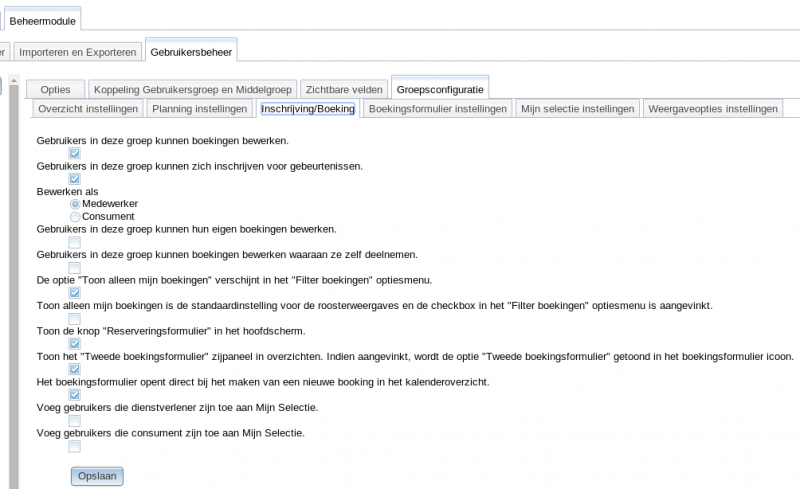Toggle 'Tweede boekingsformulier zijpaneel' checkbox
Image resolution: width=800 pixels, height=489 pixels.
click(74, 370)
